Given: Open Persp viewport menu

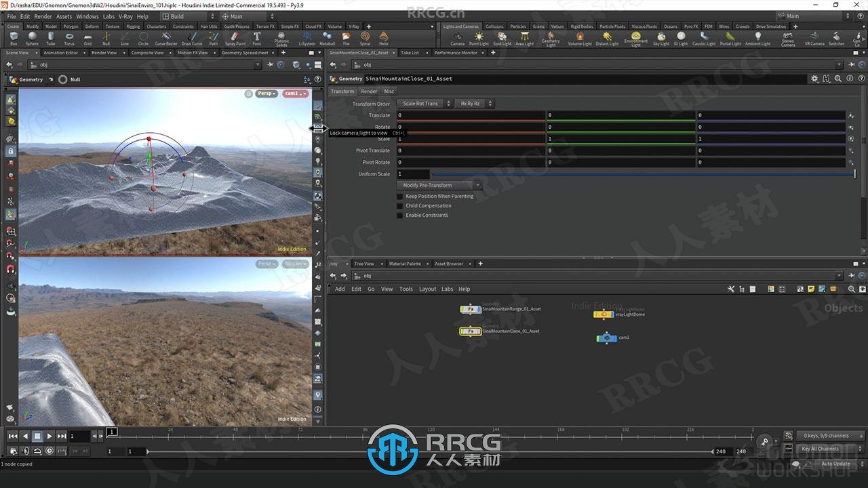Looking at the screenshot, I should [x=267, y=94].
